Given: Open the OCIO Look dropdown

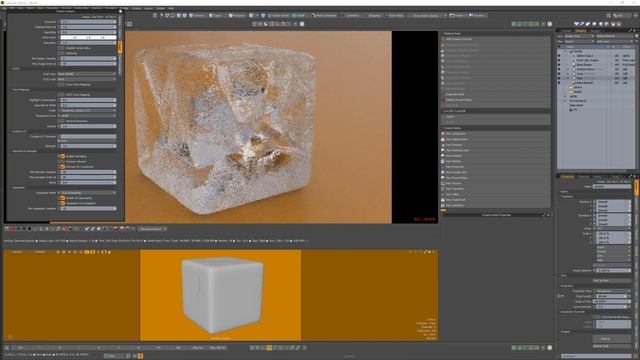Looking at the screenshot, I should pos(87,79).
